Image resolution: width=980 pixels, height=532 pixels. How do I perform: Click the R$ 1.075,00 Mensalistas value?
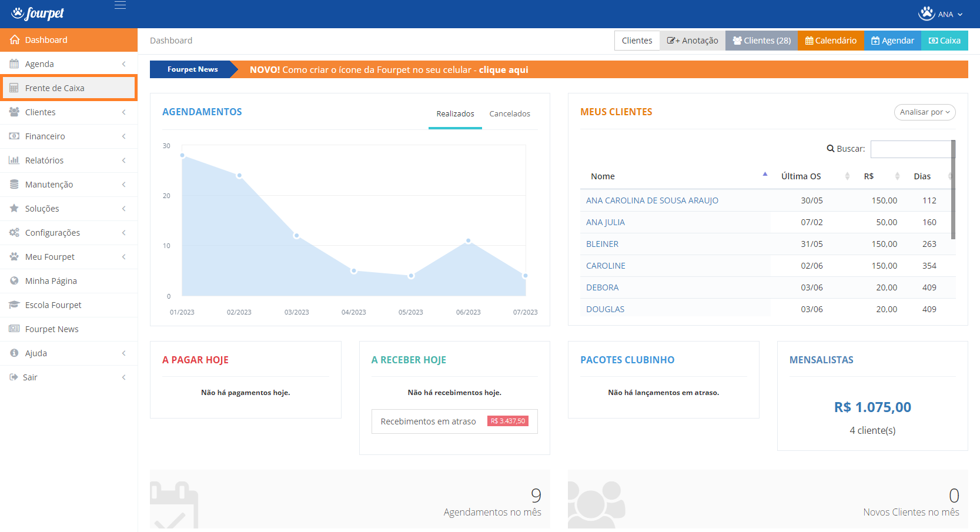click(x=872, y=407)
